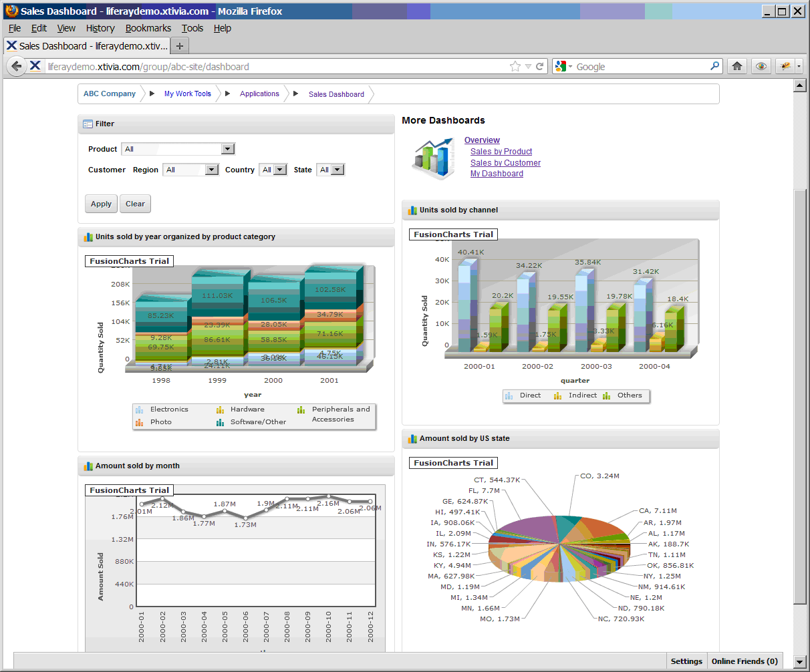Reload the page with the refresh icon
Image resolution: width=810 pixels, height=672 pixels.
click(x=539, y=66)
